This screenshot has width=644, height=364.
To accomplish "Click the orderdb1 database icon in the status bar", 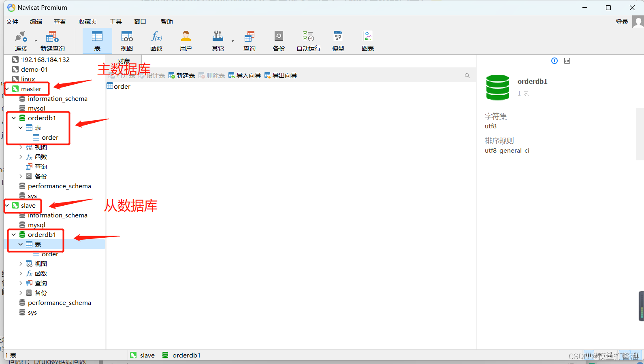I will point(165,355).
